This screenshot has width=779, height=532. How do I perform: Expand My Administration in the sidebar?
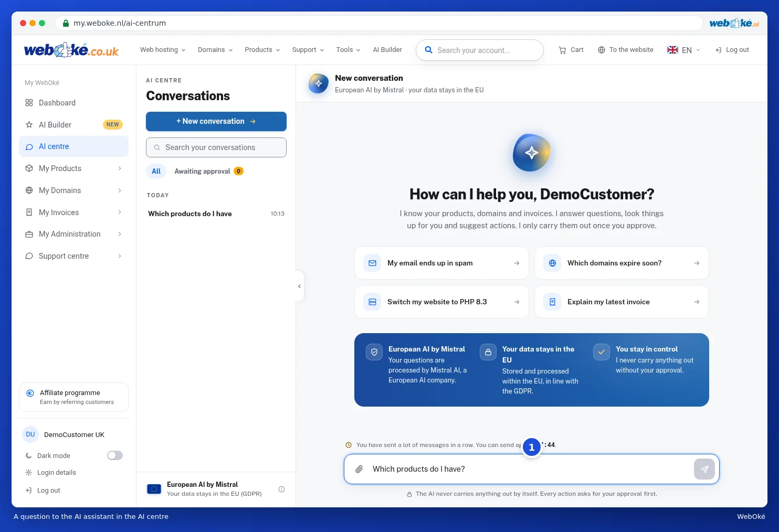tap(73, 234)
